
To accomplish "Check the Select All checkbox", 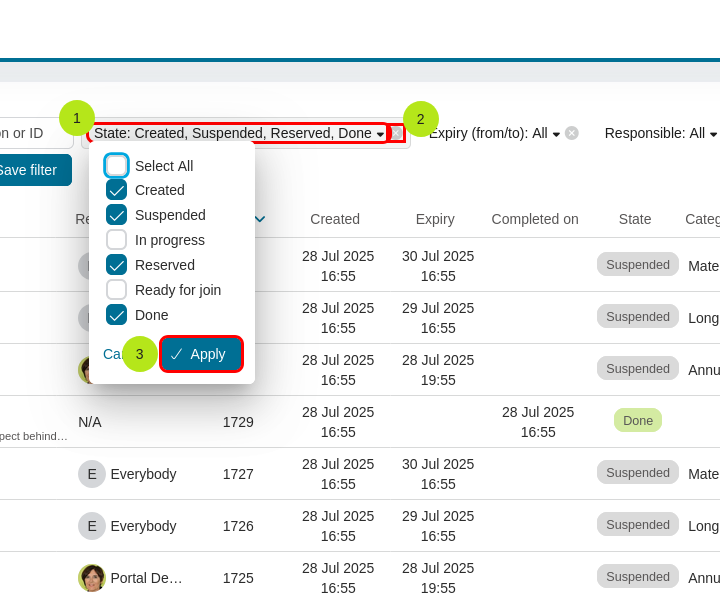I will [117, 166].
